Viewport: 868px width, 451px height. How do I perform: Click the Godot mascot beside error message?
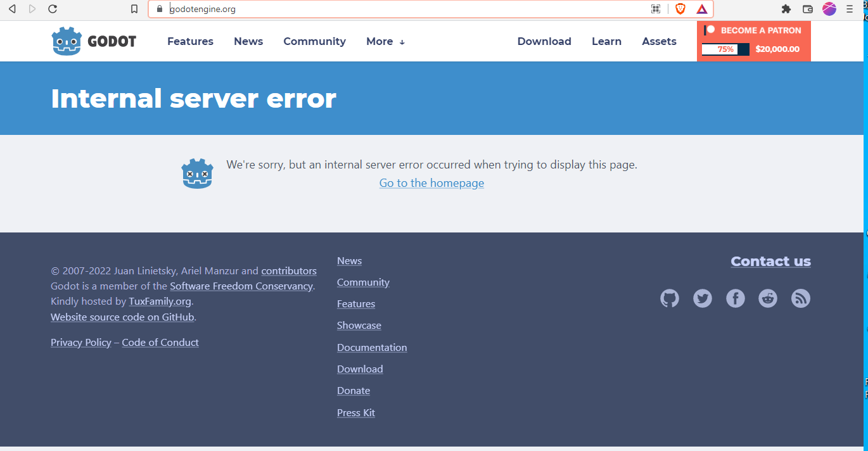[x=197, y=173]
